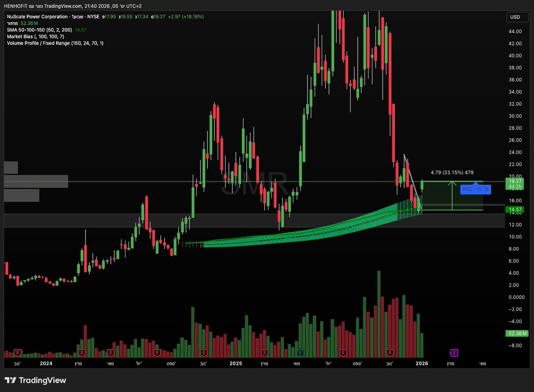Image resolution: width=534 pixels, height=392 pixels.
Task: Open the red earnings marker above נוב' 2025
Action: (390, 353)
